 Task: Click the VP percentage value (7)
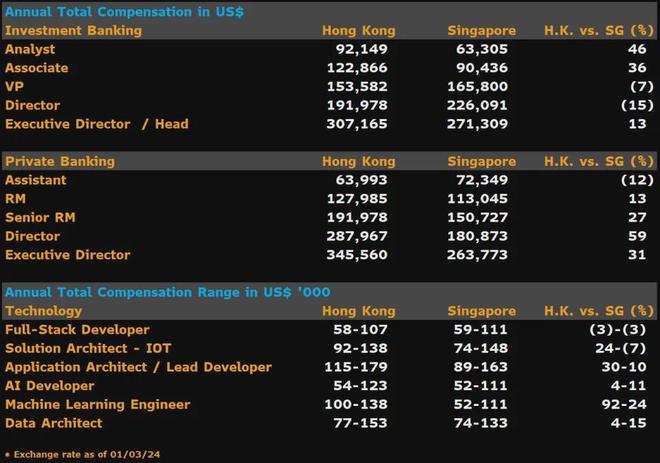(x=642, y=87)
